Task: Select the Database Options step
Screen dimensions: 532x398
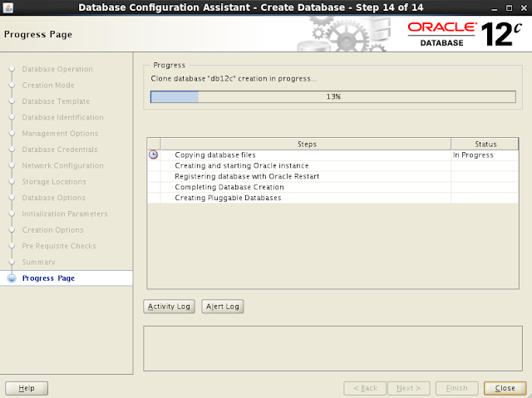Action: point(53,198)
